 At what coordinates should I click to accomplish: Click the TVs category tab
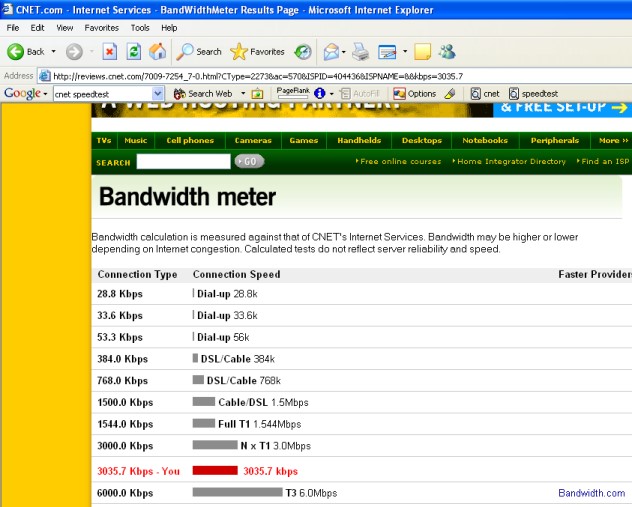pos(104,140)
